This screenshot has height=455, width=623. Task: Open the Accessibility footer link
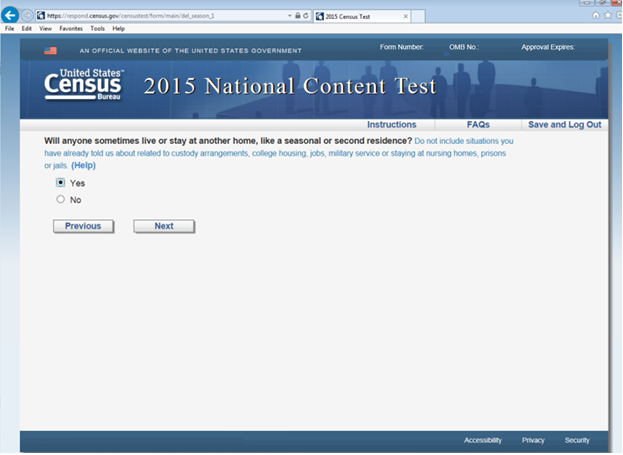483,440
